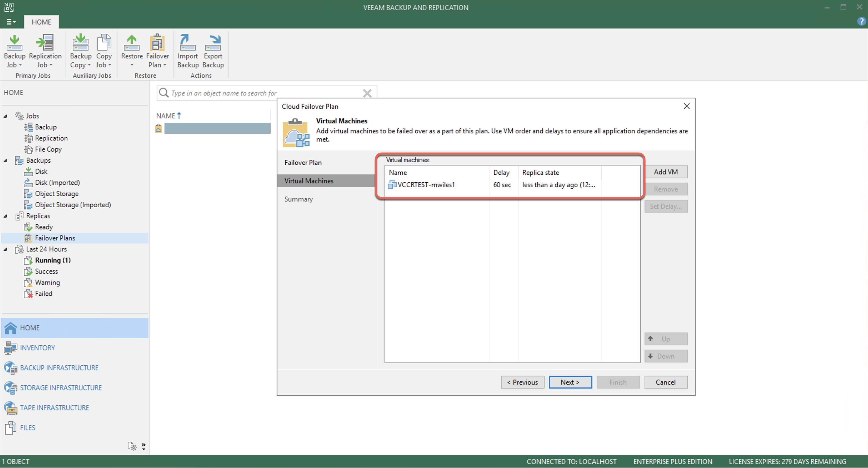
Task: Open the Tape Infrastructure view
Action: 54,408
